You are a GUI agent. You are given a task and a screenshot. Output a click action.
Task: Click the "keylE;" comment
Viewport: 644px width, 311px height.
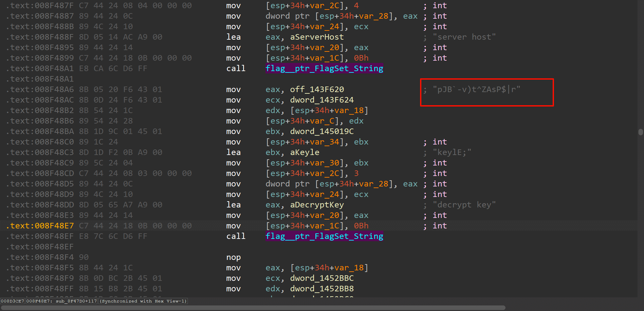click(452, 152)
